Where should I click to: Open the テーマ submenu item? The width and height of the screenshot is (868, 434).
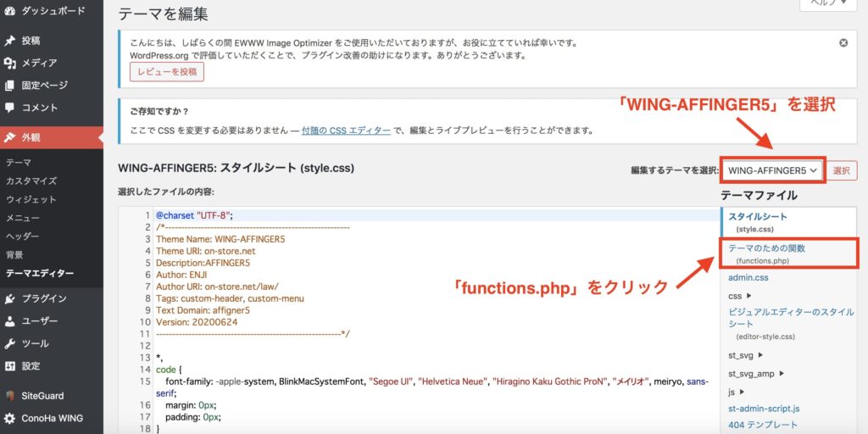pyautogui.click(x=19, y=162)
